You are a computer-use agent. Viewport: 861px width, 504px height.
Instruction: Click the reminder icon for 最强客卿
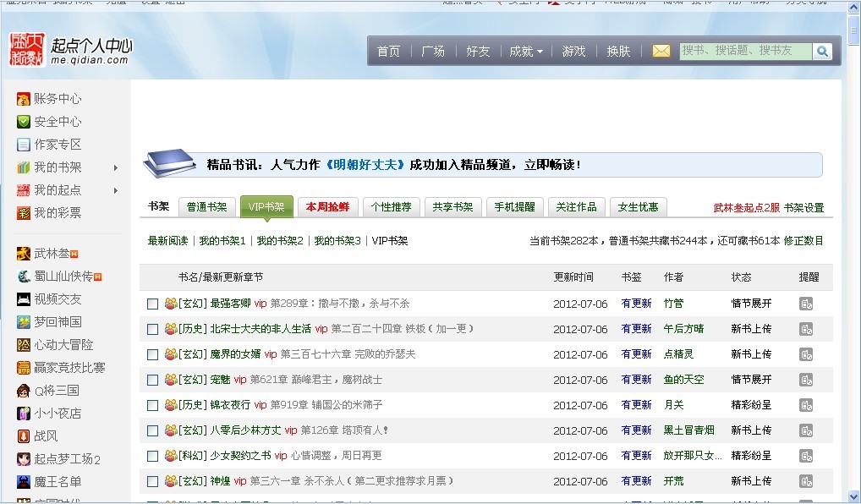[x=805, y=304]
